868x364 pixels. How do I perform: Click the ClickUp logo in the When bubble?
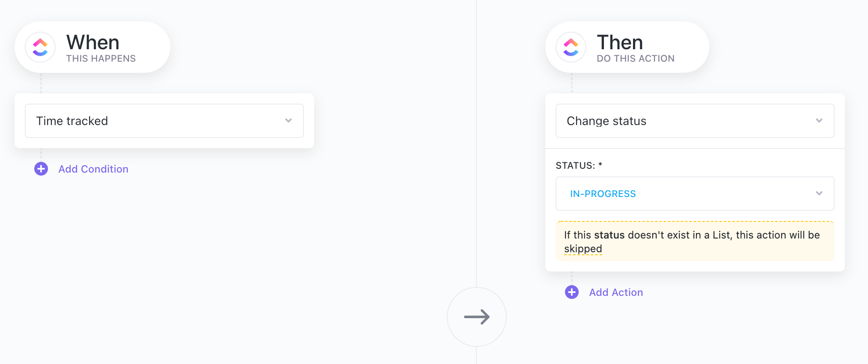coord(40,47)
